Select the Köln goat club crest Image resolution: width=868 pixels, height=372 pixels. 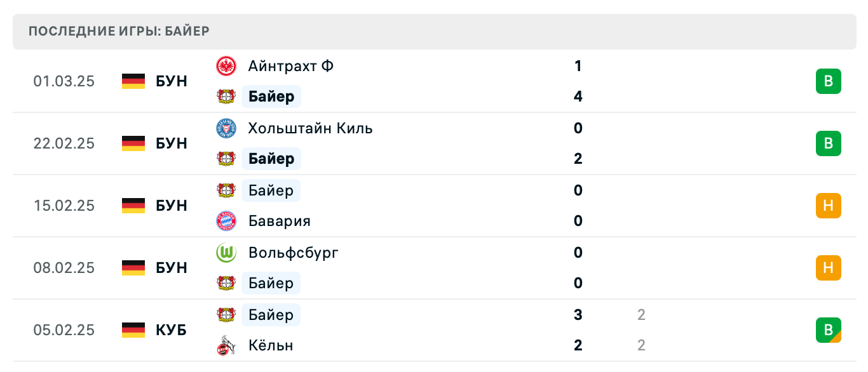(x=227, y=345)
